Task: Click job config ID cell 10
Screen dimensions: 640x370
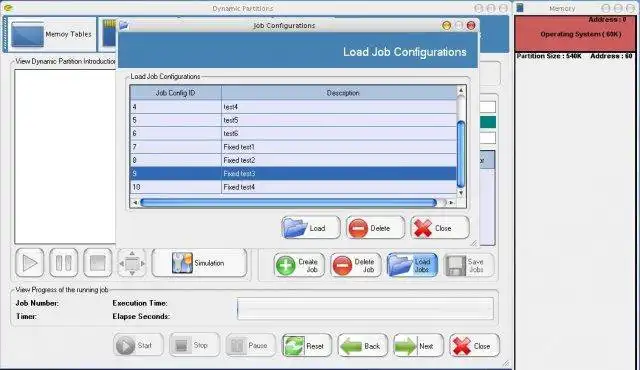Action: pos(176,187)
